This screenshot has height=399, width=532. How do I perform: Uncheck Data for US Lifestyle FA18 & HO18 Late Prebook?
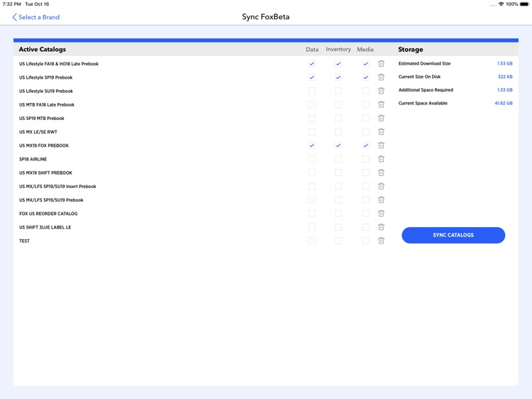tap(312, 63)
